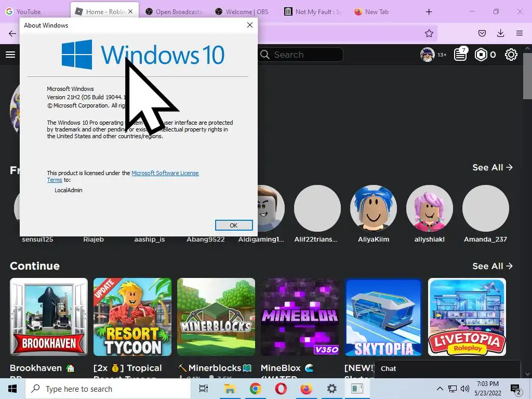Open network status tray icon
Image resolution: width=532 pixels, height=399 pixels.
tap(453, 389)
